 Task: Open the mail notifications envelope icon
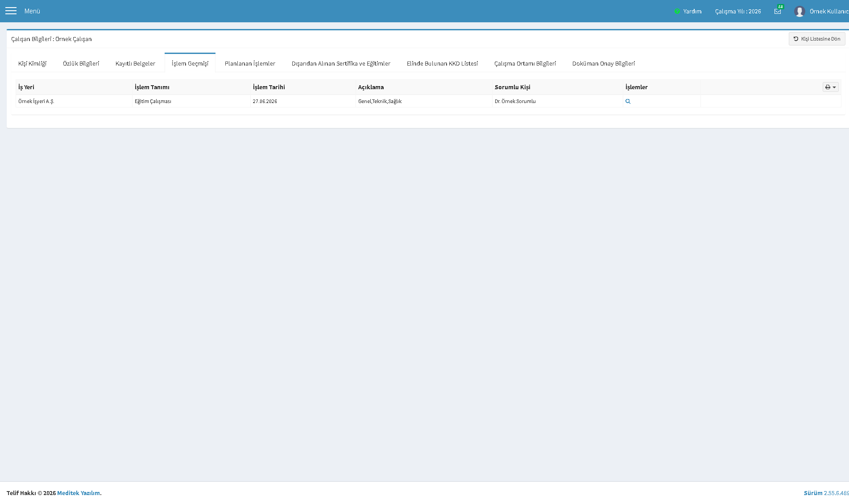pyautogui.click(x=778, y=11)
